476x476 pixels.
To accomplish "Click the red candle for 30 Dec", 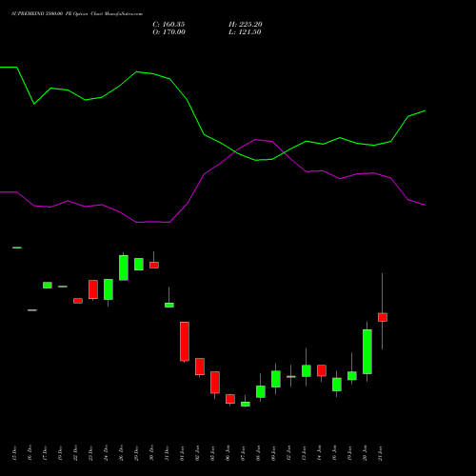I will coord(154,265).
